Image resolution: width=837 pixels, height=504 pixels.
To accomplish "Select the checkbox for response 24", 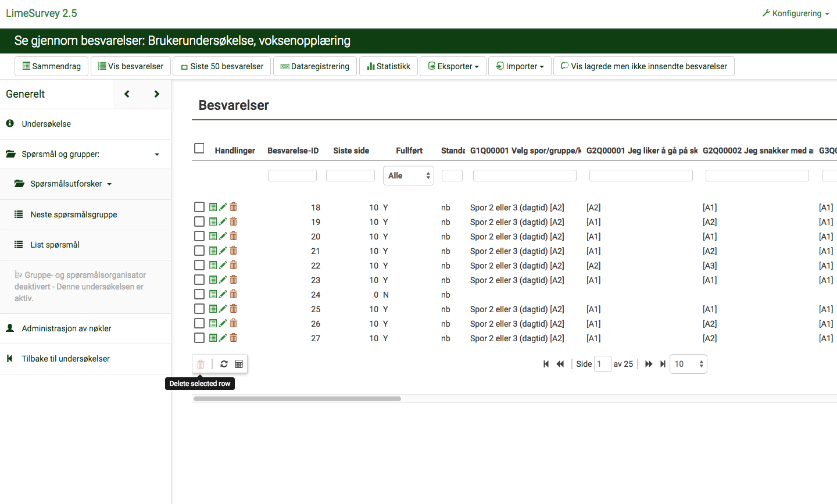I will pyautogui.click(x=199, y=294).
